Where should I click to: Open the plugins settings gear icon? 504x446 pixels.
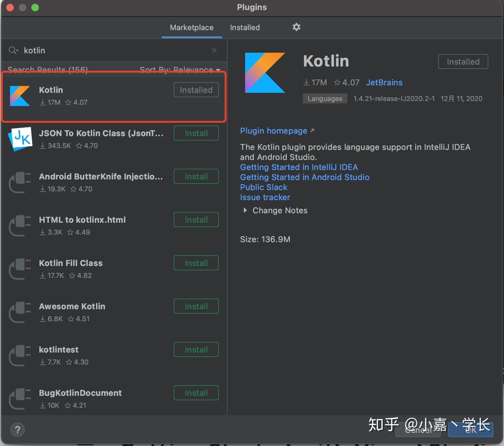point(296,27)
